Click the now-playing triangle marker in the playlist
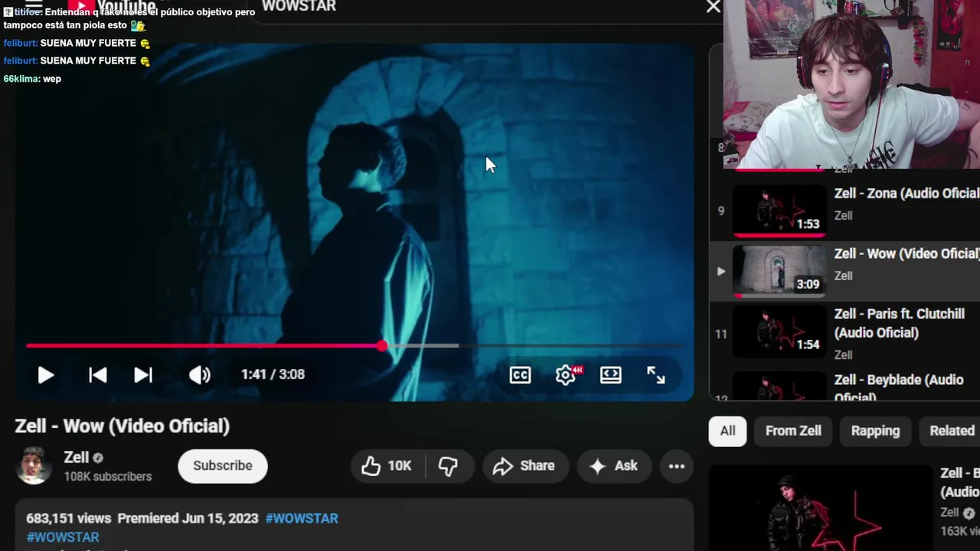Viewport: 980px width, 551px height. click(720, 271)
